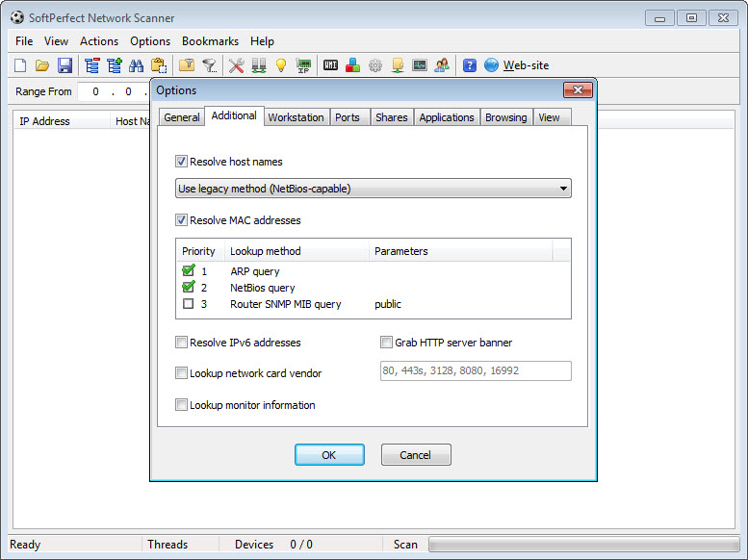The image size is (748, 560).
Task: Switch to the General tab
Action: pyautogui.click(x=181, y=117)
